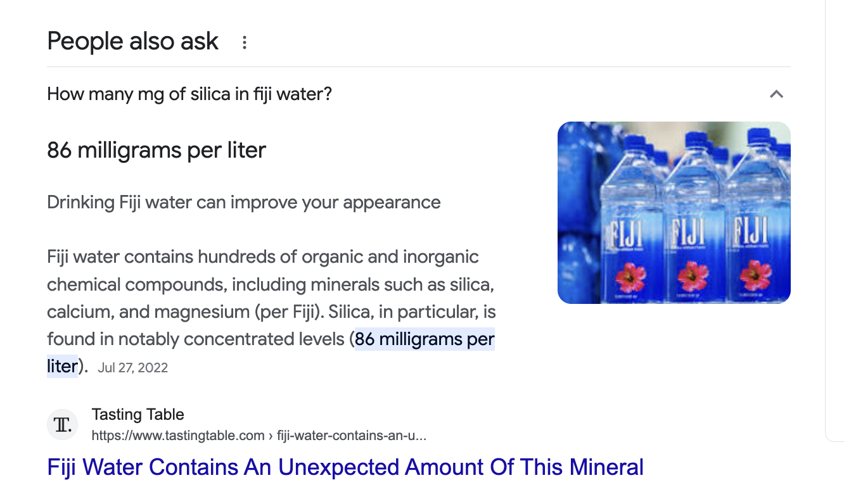This screenshot has width=844, height=504.
Task: Open "Fiji Water Contains An Unexpected Amount" link
Action: pos(345,467)
